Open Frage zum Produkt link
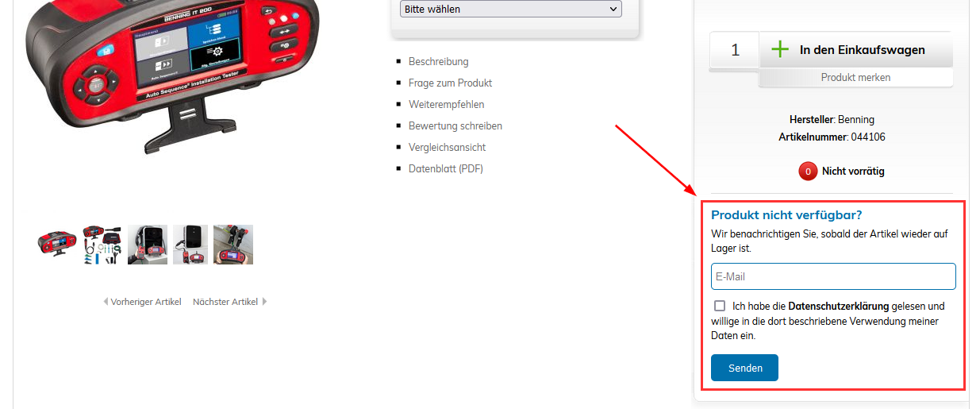The image size is (980, 409). point(451,83)
